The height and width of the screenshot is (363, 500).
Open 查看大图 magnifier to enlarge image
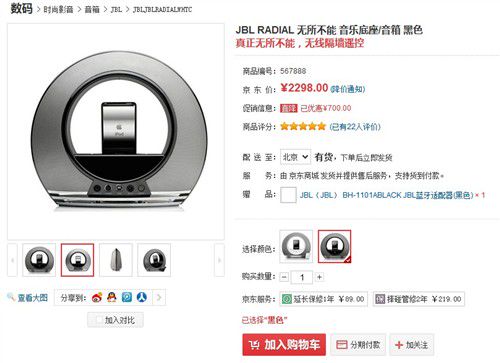click(28, 297)
